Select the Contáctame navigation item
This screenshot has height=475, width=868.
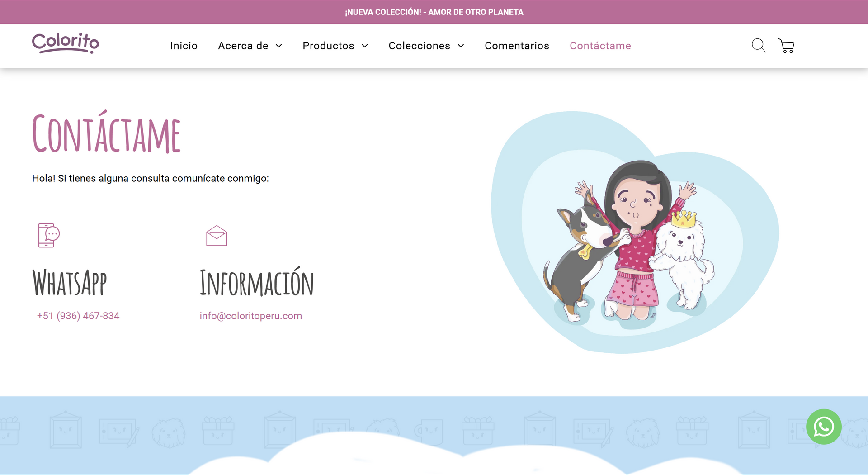pyautogui.click(x=600, y=46)
